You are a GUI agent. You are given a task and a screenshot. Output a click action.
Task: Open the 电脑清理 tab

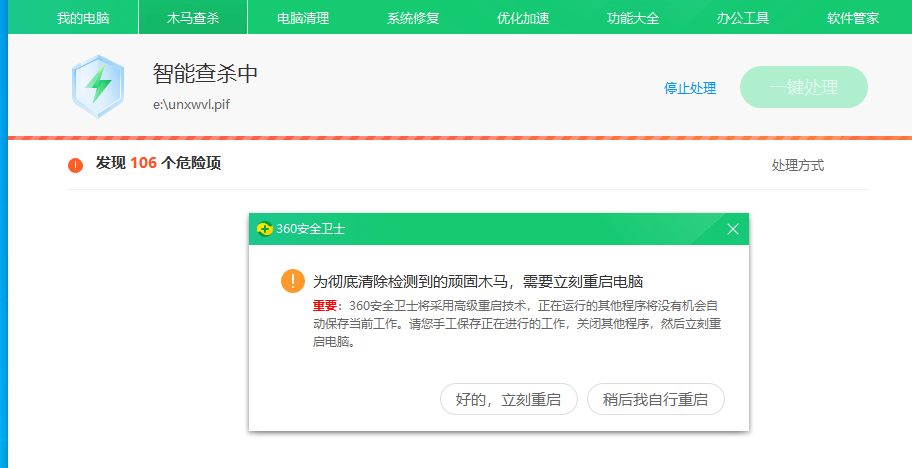pos(303,18)
